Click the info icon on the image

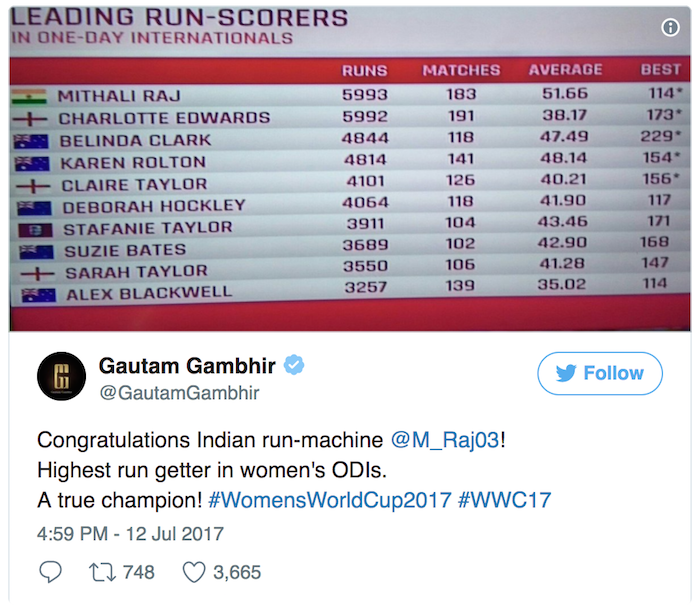(x=671, y=28)
